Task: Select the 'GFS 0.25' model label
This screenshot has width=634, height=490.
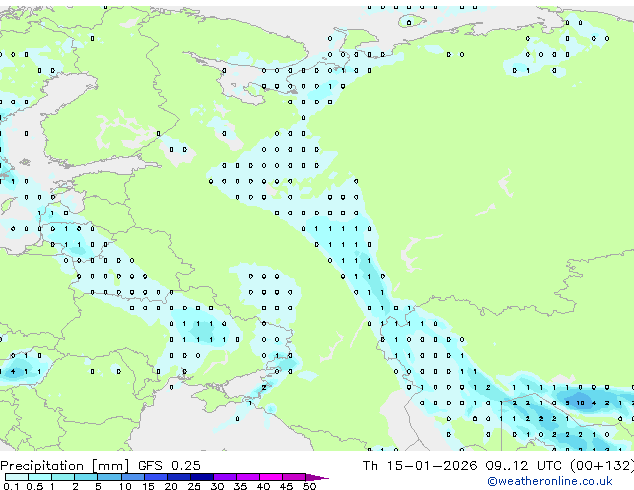Action: point(169,466)
